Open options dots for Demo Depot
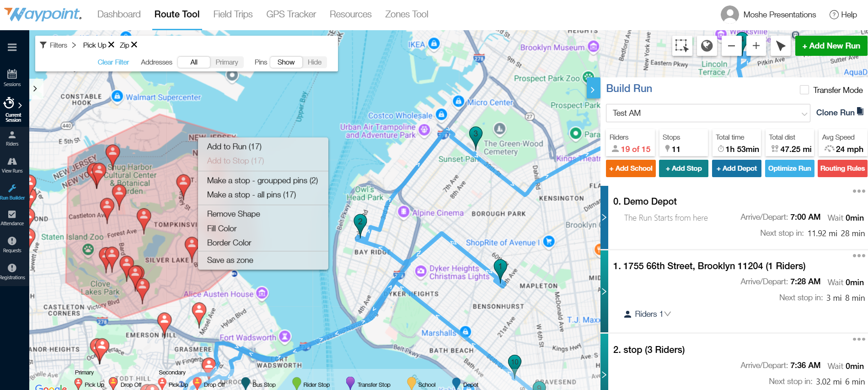 tap(859, 191)
